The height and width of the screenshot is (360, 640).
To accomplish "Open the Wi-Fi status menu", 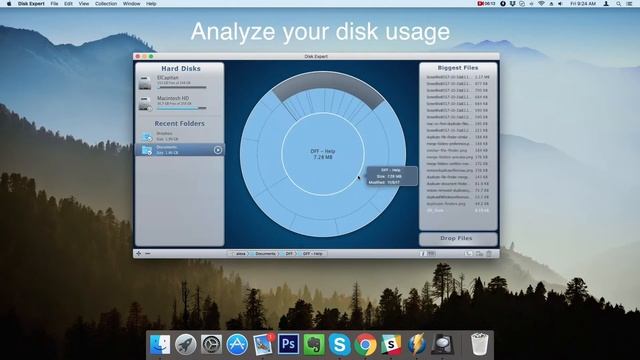I will [x=541, y=4].
